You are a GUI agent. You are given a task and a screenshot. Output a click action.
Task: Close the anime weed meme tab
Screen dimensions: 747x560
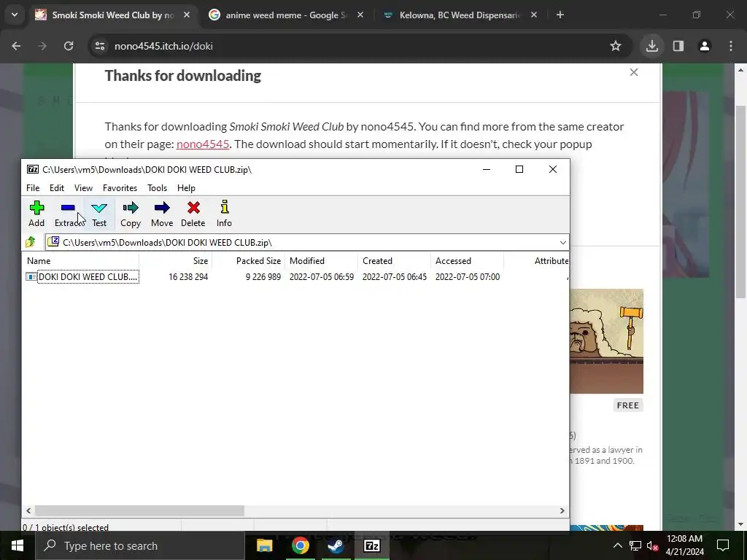pyautogui.click(x=360, y=15)
